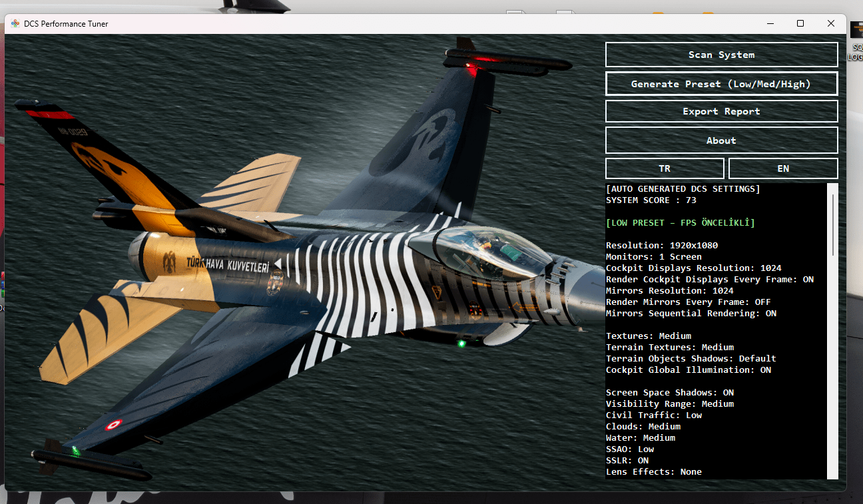863x504 pixels.
Task: Click the green LOW PRESET heading text
Action: [x=681, y=223]
